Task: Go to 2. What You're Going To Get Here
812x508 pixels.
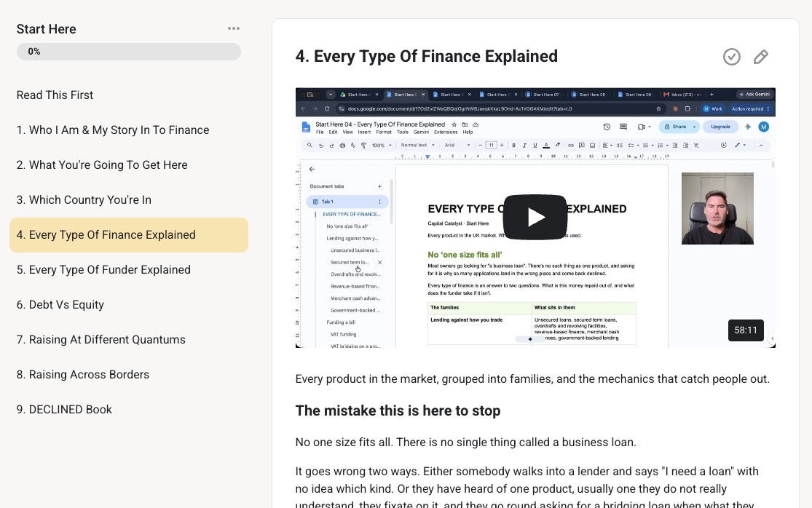Action: coord(102,165)
